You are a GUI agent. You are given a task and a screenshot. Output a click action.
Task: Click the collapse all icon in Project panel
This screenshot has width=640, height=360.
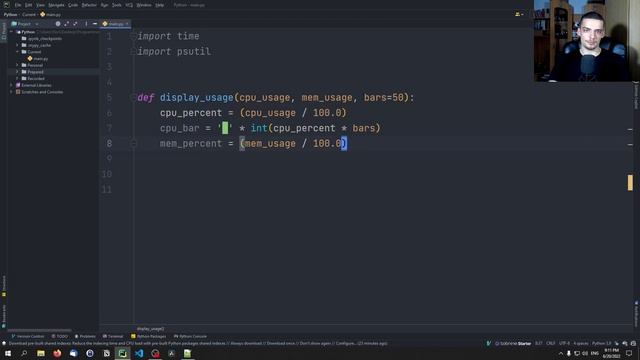click(x=75, y=24)
